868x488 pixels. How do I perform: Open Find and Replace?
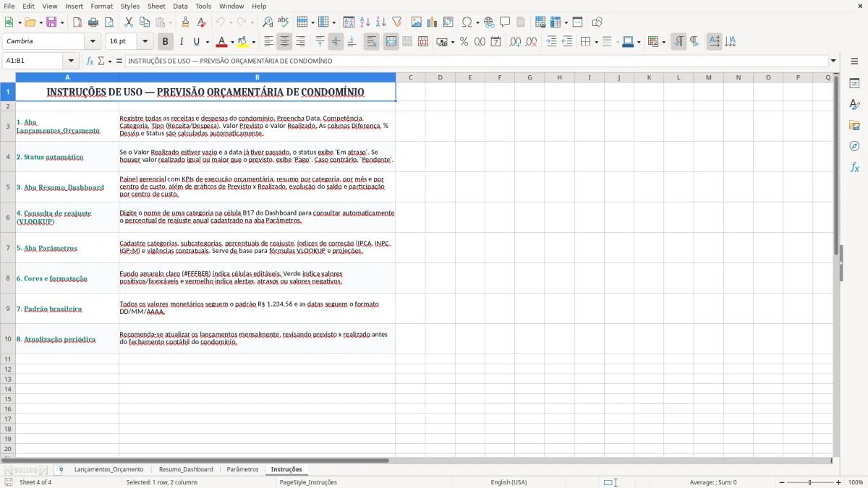(x=268, y=22)
